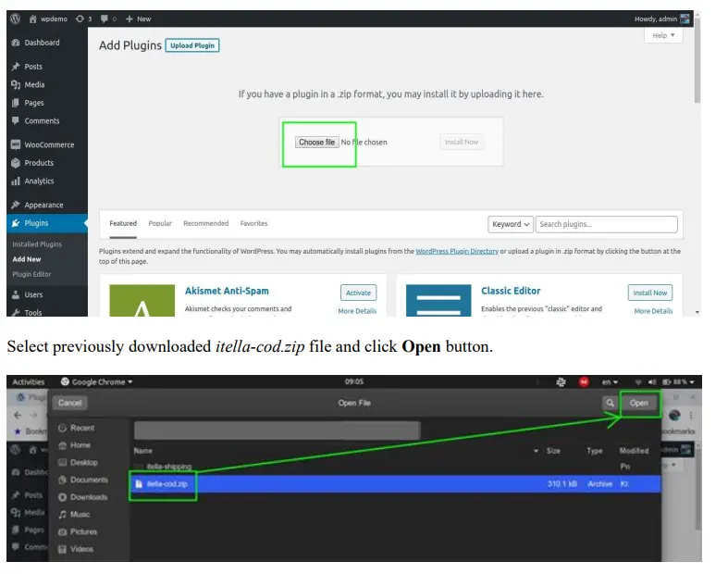The height and width of the screenshot is (574, 728).
Task: Open WordPress Plugin Directory link
Action: (x=457, y=251)
